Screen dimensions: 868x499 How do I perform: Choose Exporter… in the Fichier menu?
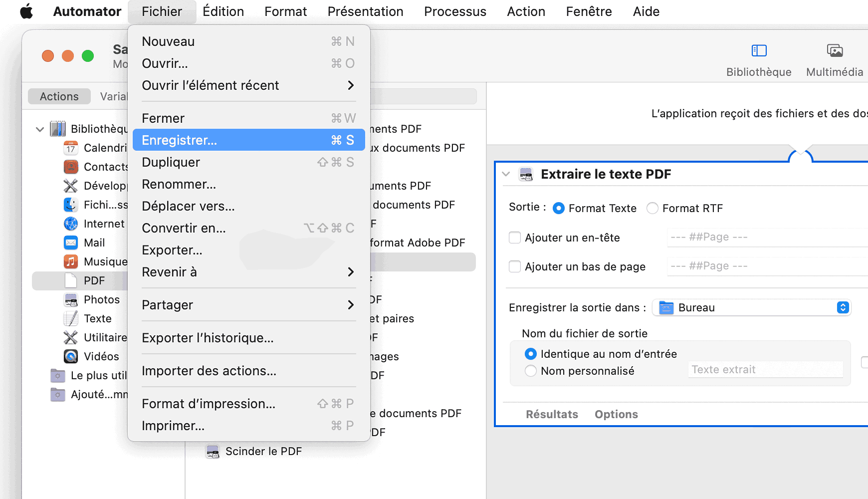248,250
